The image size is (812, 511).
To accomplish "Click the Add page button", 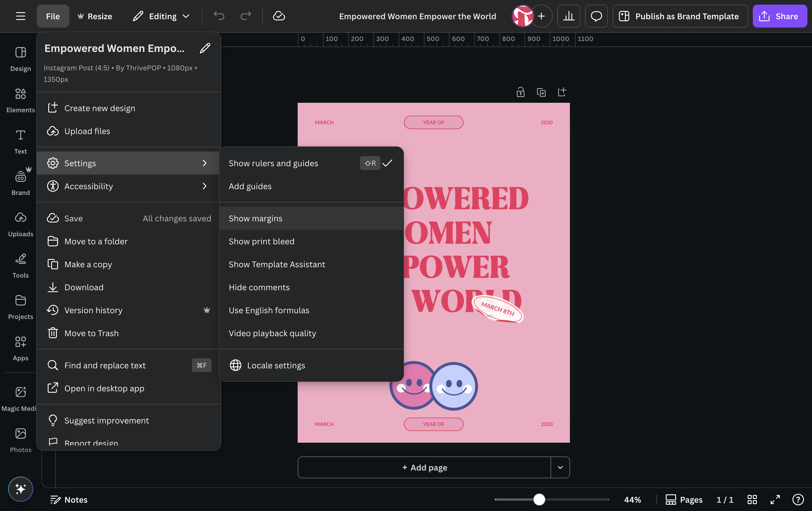I will (x=424, y=467).
